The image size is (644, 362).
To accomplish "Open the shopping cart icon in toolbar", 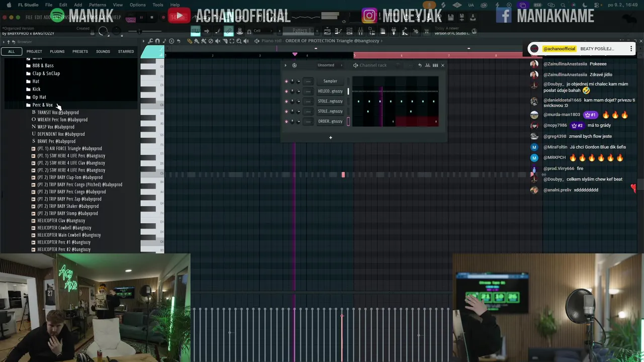I will (x=427, y=31).
